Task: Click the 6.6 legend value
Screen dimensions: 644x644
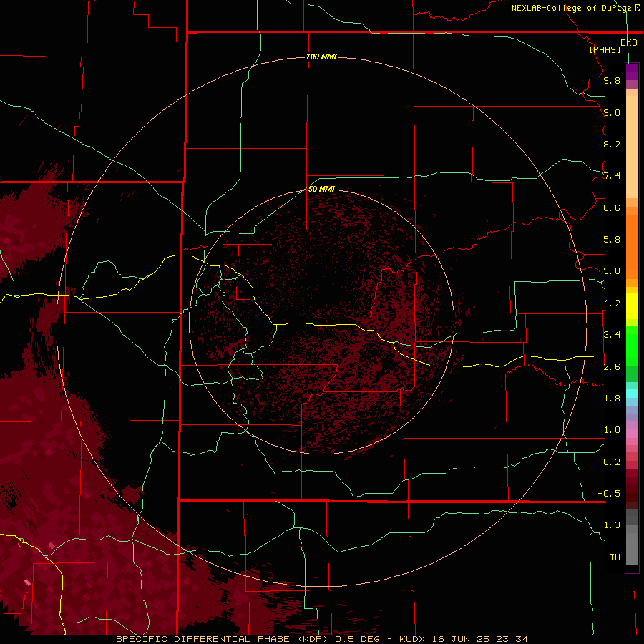Action: [x=612, y=208]
